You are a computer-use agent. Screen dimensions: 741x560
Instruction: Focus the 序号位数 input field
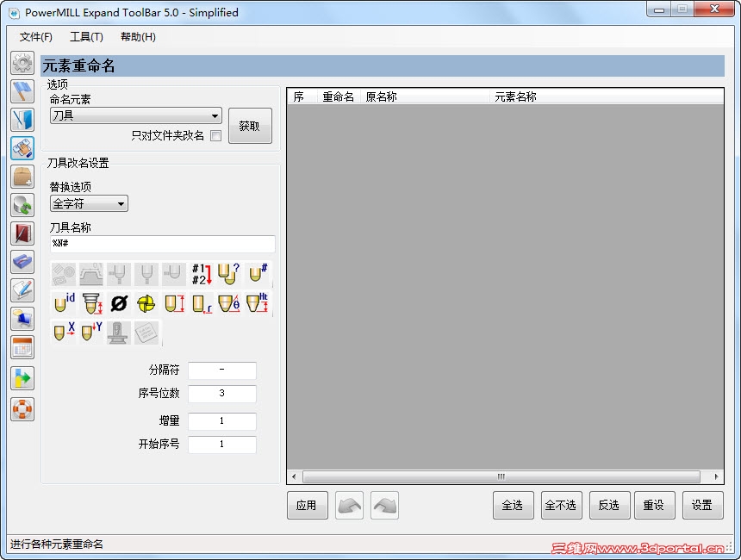pos(222,394)
